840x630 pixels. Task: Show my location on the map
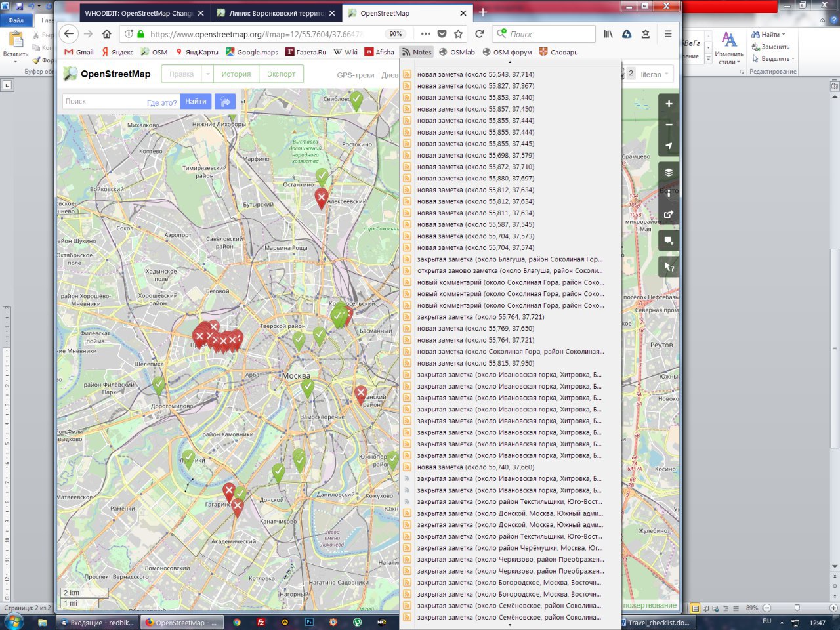tap(669, 146)
